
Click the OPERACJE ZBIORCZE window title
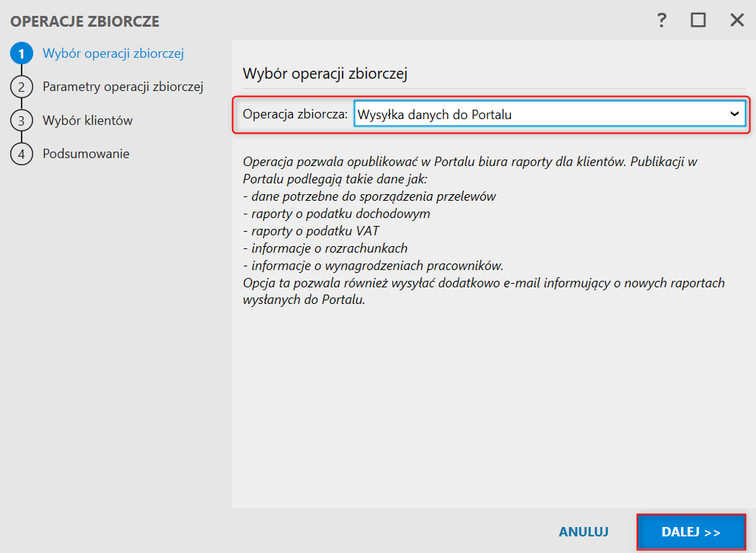click(85, 21)
